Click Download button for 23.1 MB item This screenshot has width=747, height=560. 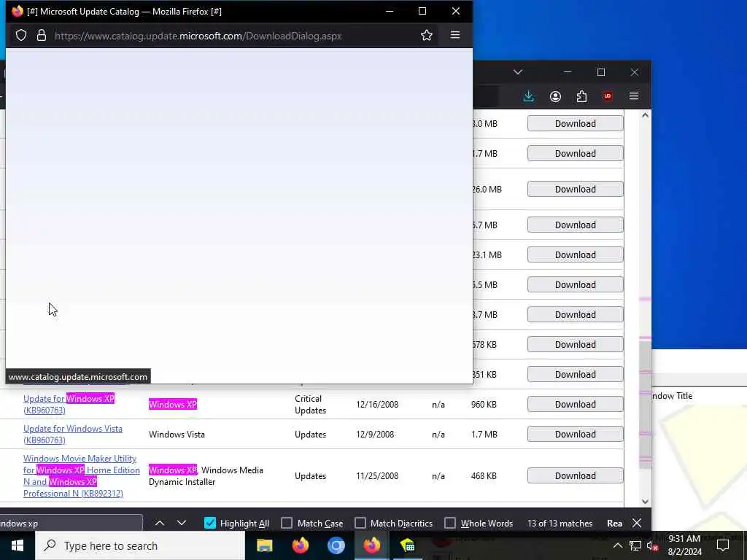(x=575, y=254)
